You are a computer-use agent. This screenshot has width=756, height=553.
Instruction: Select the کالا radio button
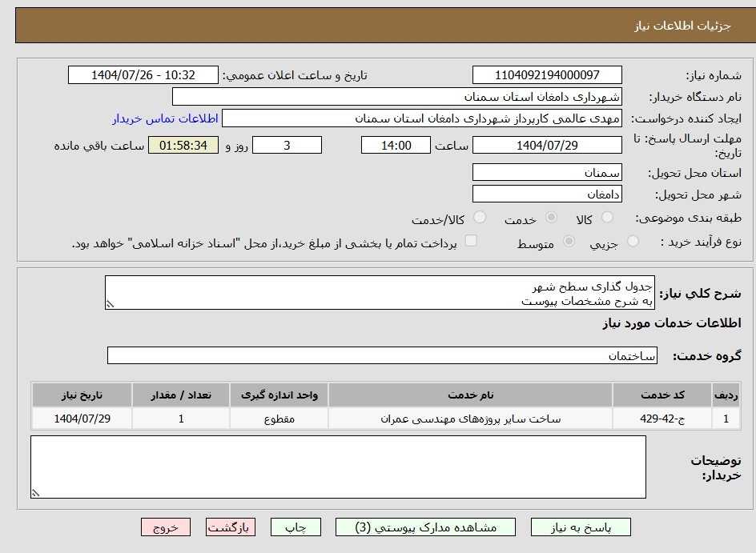click(608, 218)
